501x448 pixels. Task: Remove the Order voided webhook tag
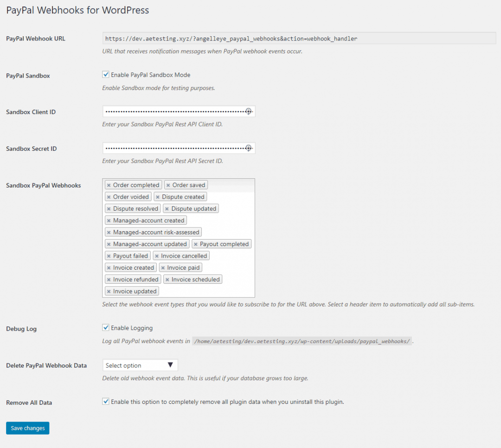(108, 196)
